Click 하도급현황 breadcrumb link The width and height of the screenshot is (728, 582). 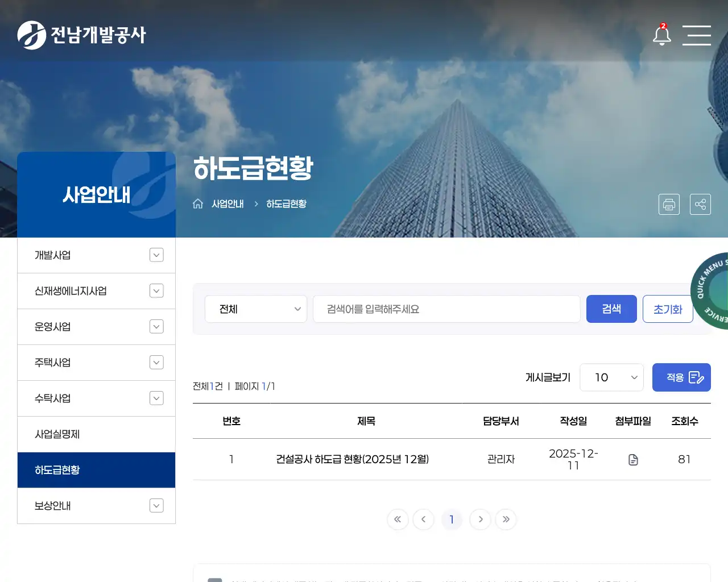(x=287, y=203)
